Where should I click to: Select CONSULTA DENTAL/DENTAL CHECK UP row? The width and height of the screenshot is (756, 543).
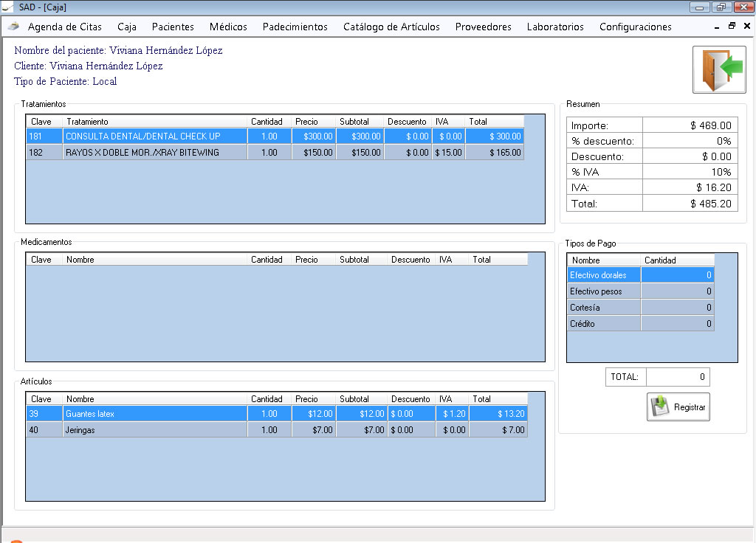(275, 136)
